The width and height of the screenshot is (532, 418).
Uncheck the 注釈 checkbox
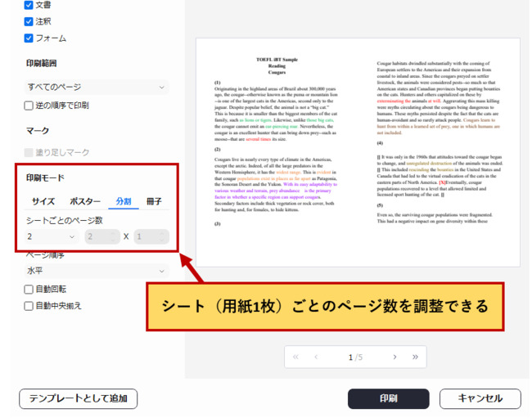29,21
